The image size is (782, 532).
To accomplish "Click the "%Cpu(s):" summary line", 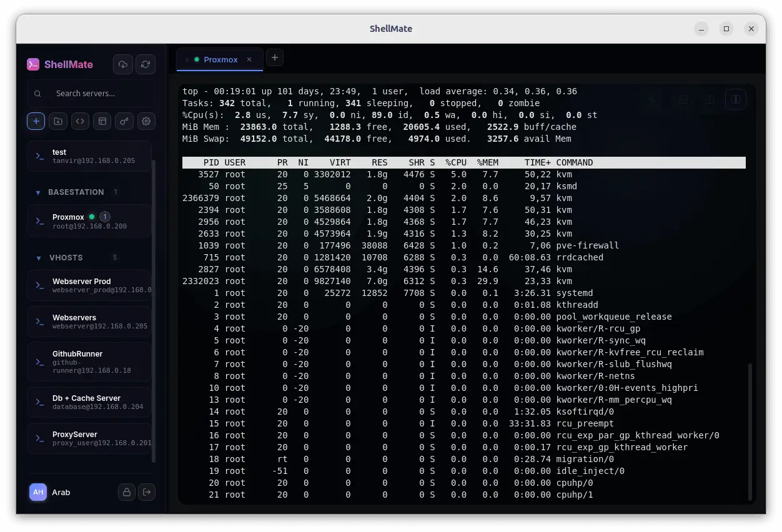I will [390, 115].
